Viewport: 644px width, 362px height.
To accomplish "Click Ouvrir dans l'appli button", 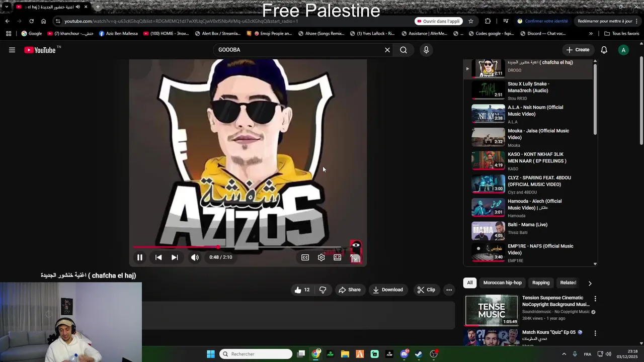I will [x=438, y=21].
